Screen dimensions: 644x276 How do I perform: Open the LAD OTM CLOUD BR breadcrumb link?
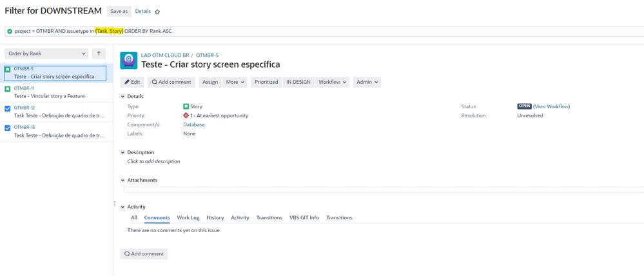(x=164, y=55)
